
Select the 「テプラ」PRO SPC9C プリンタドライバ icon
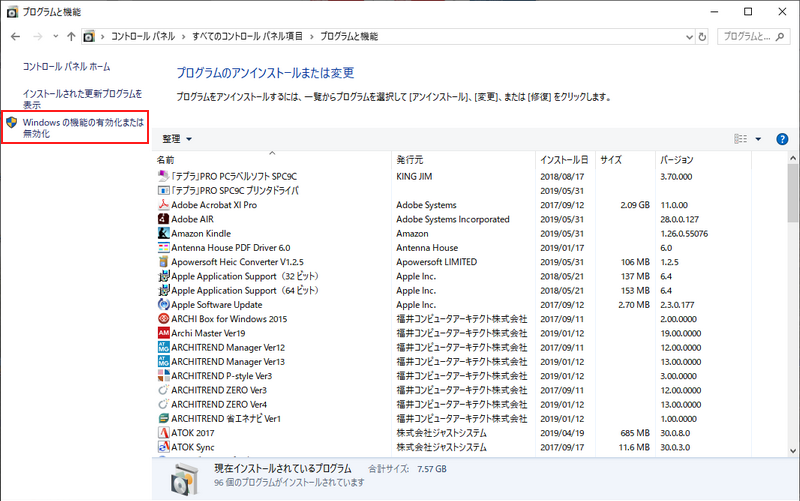(163, 190)
